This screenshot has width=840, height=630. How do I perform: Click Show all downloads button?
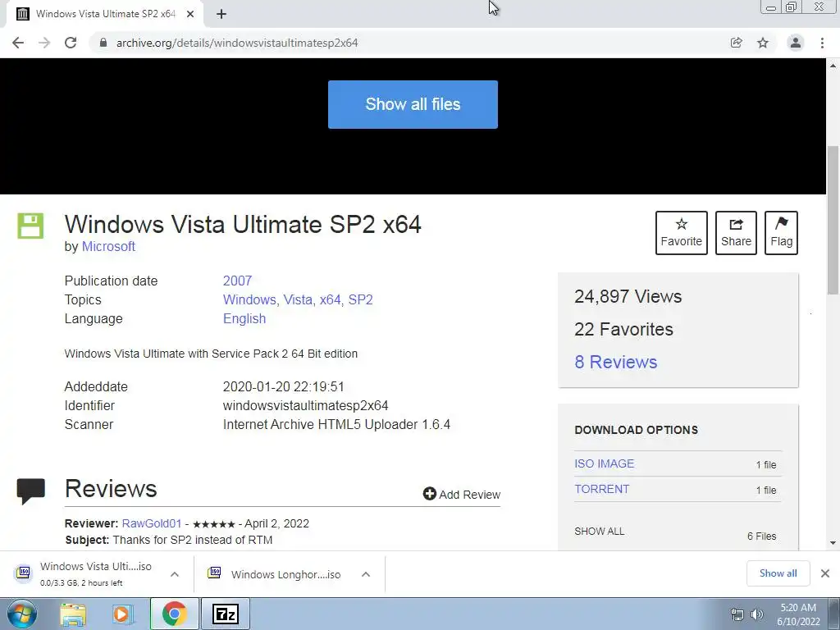point(778,573)
